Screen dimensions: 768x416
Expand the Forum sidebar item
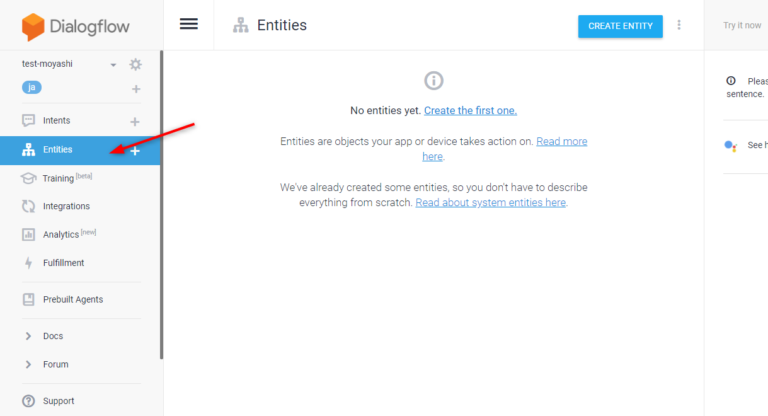point(29,364)
